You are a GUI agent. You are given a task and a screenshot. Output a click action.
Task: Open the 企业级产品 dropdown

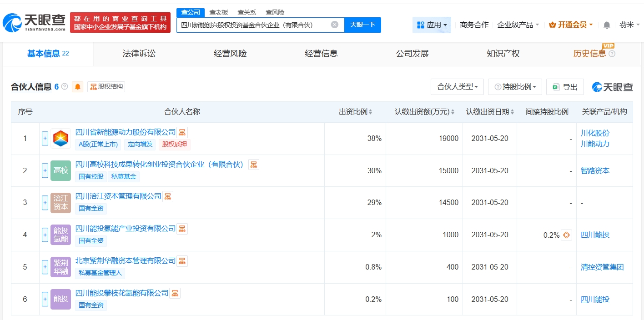(x=518, y=25)
